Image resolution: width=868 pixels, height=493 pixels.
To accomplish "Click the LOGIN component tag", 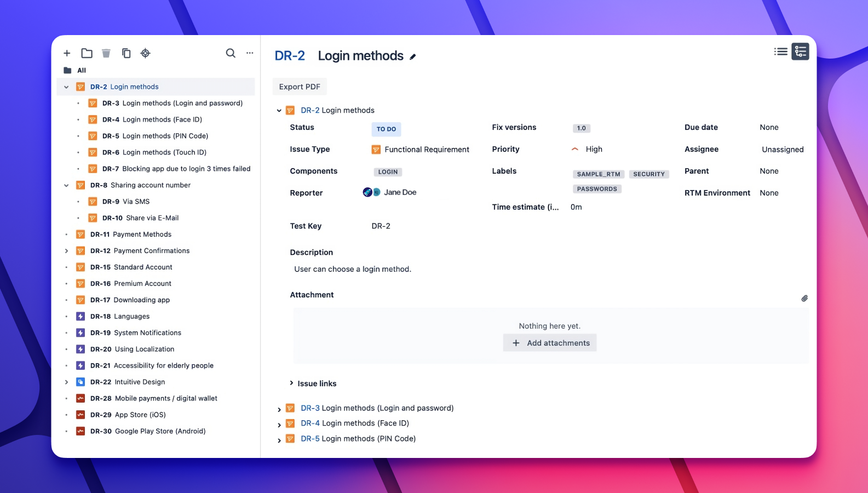I will 388,172.
